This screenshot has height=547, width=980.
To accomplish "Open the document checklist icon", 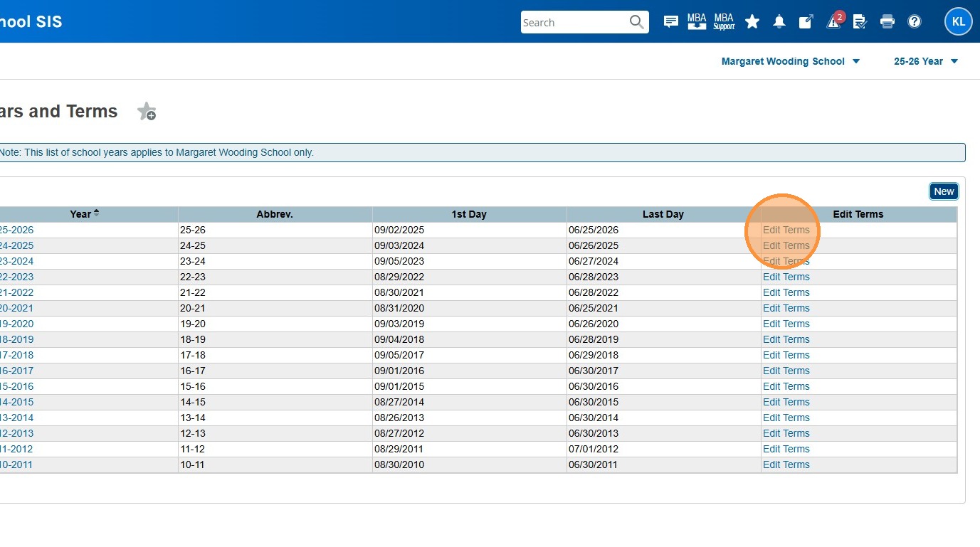I will pyautogui.click(x=860, y=22).
